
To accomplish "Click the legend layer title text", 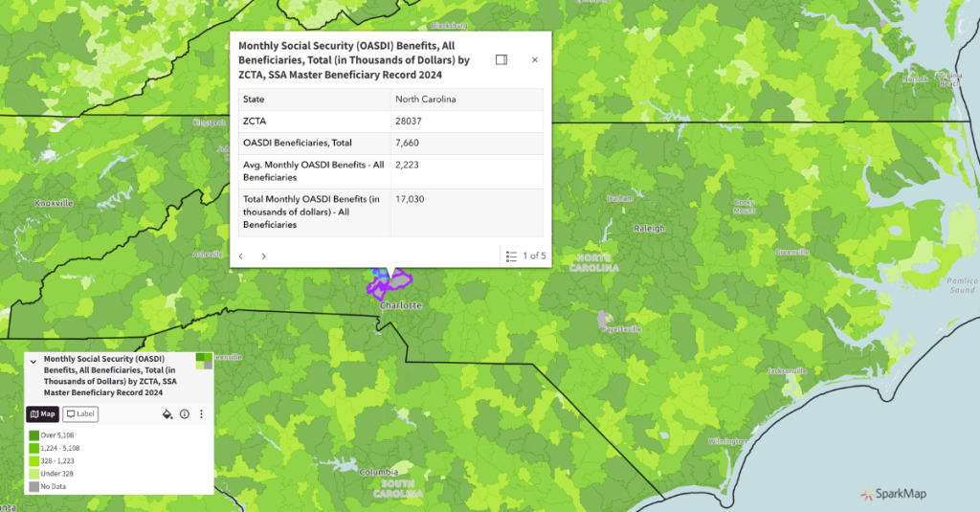I will (x=110, y=376).
